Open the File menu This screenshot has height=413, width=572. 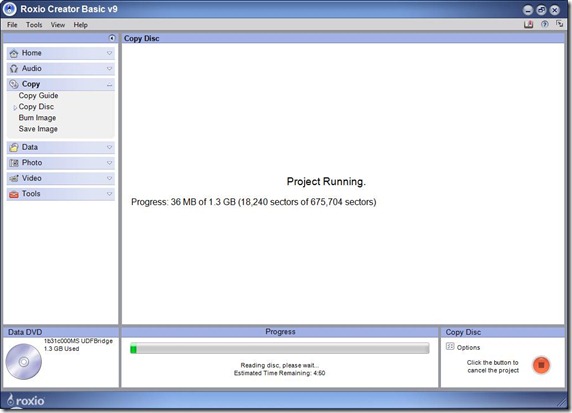coord(12,25)
